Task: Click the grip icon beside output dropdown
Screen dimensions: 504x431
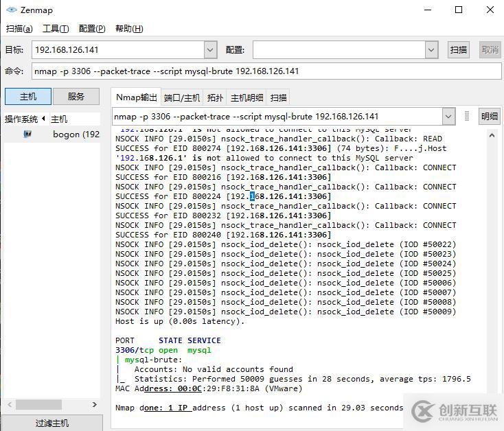Action: [467, 116]
